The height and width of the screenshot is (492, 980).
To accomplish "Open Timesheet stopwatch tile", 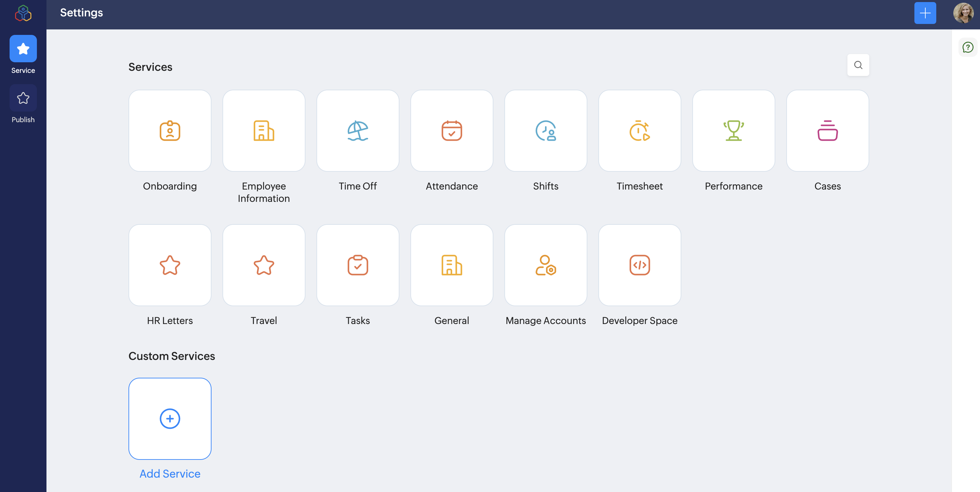I will 640,131.
